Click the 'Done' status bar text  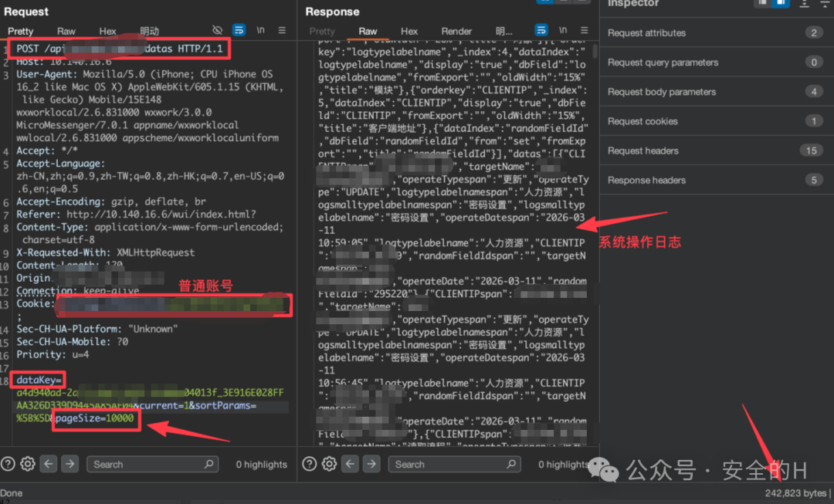point(11,493)
